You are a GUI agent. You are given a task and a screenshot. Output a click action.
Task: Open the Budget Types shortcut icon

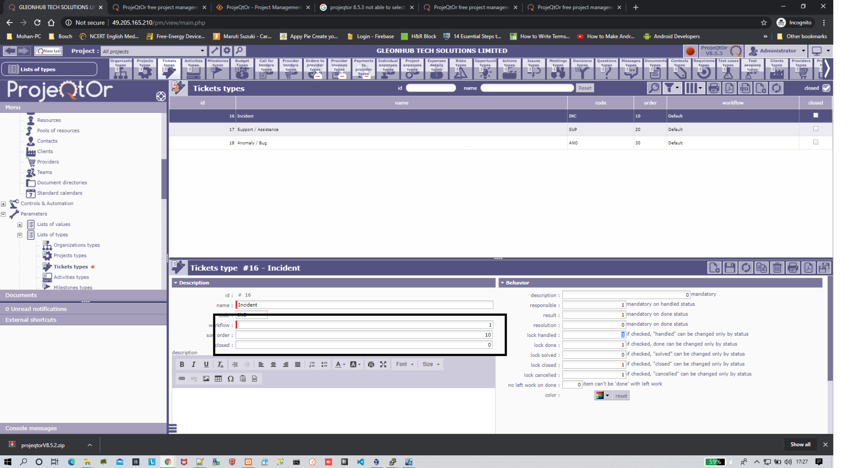242,69
